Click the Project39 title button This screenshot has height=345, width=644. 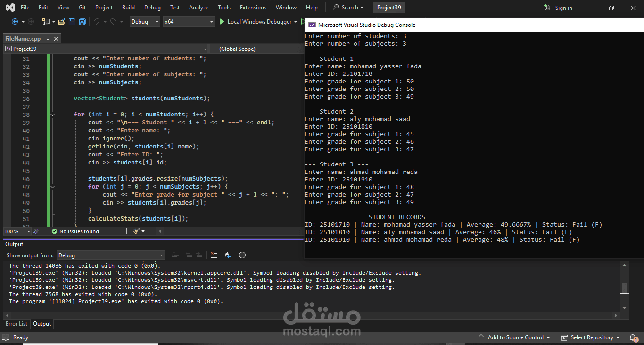point(389,8)
